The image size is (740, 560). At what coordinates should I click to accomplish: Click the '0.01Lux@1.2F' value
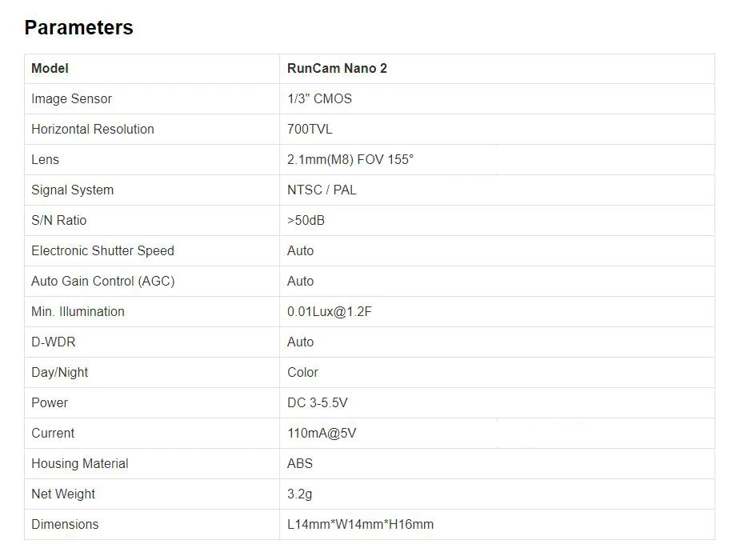[x=330, y=311]
